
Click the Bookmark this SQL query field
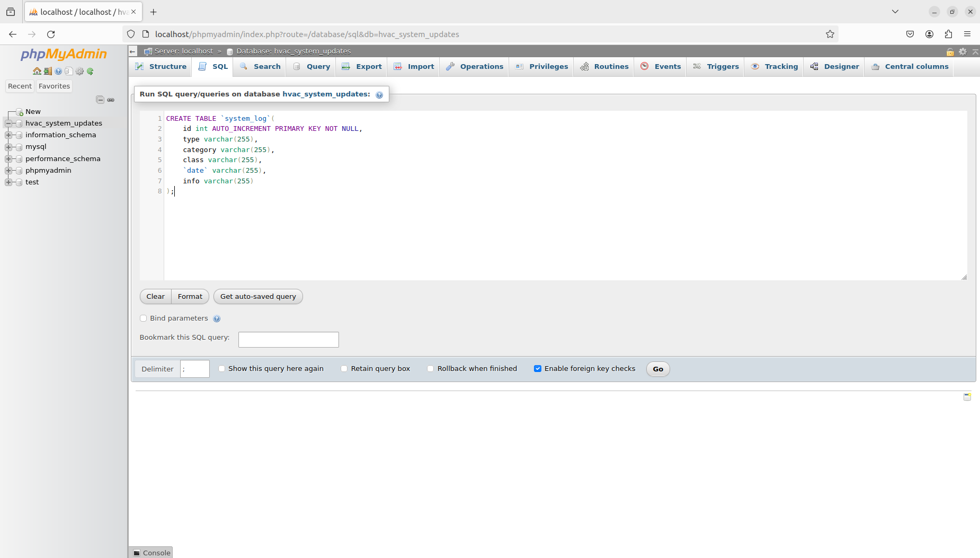(288, 340)
